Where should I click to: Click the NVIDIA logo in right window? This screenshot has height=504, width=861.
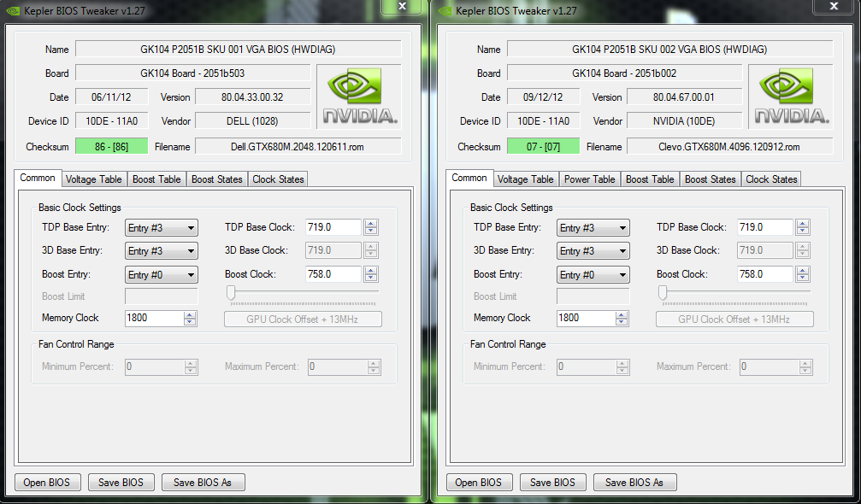pyautogui.click(x=791, y=97)
